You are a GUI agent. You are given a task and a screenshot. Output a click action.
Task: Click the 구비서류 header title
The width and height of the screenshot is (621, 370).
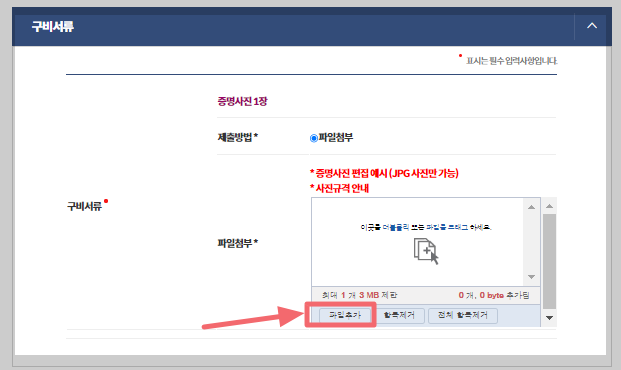[x=53, y=27]
